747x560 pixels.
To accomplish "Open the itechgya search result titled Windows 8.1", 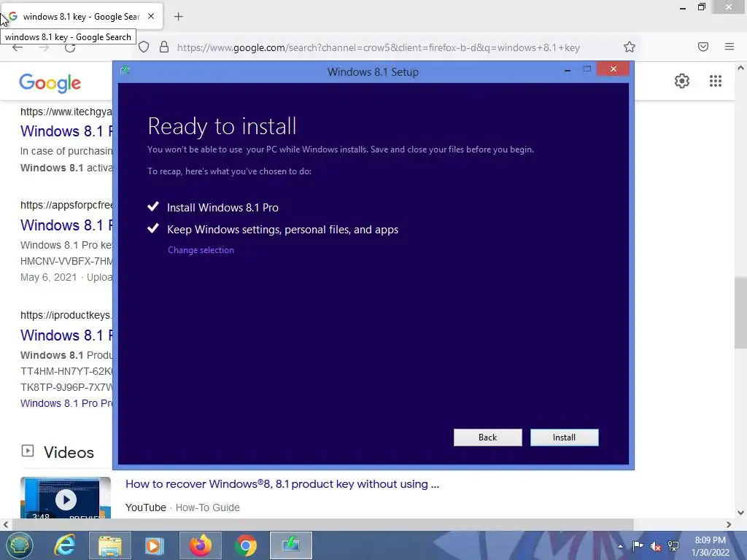I will click(x=66, y=131).
